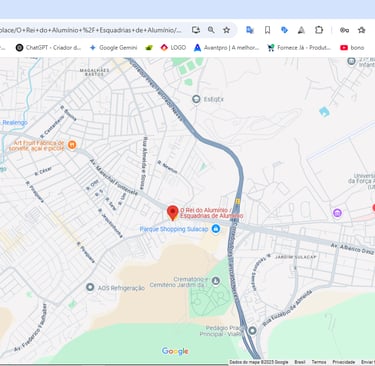Click the Dados do mapa ©2025 Google text
Image resolution: width=375 pixels, height=366 pixels.
pyautogui.click(x=259, y=362)
